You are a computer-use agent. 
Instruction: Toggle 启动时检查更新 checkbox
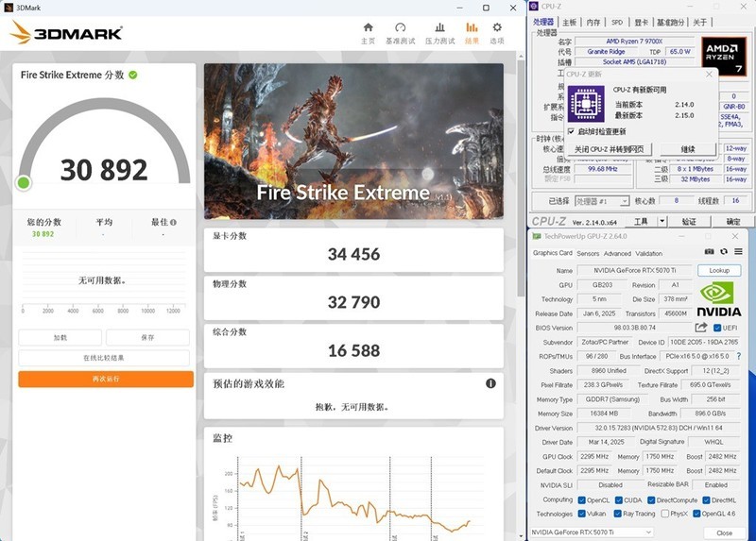point(572,131)
